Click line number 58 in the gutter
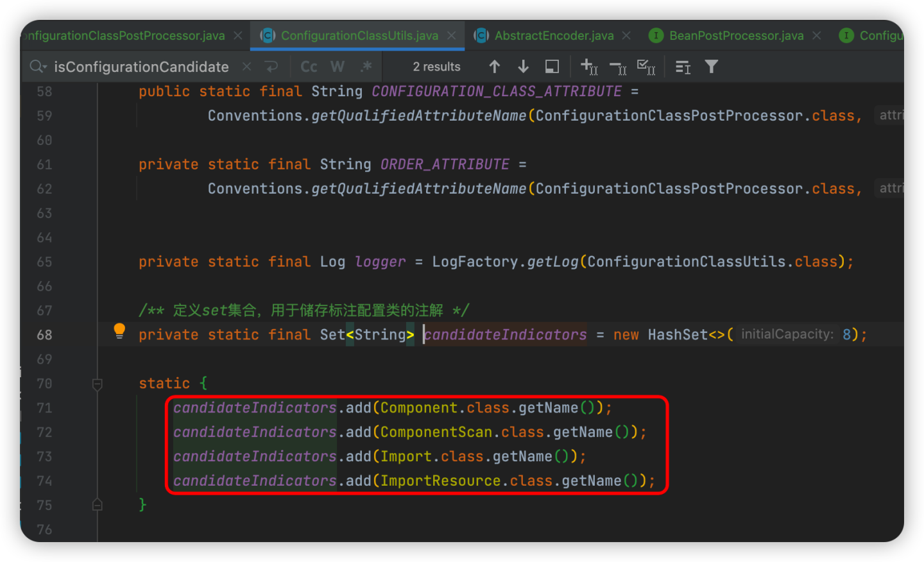The width and height of the screenshot is (924, 562). pos(44,92)
